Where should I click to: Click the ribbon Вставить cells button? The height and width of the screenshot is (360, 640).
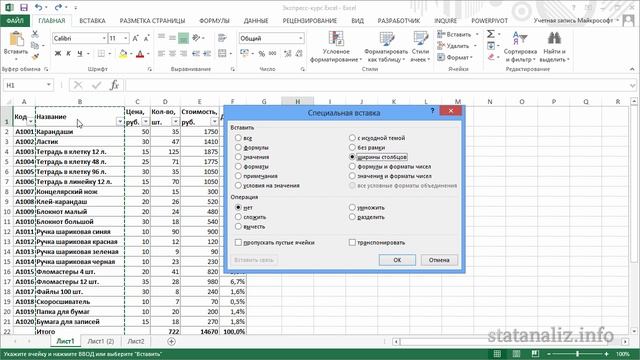tap(457, 34)
